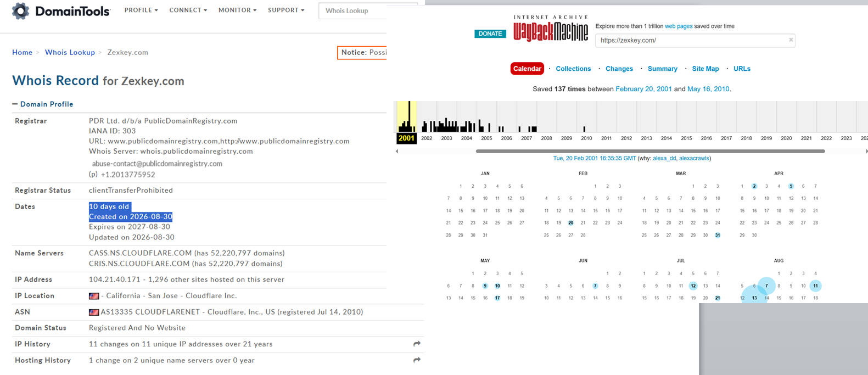Open snapshot for July 21
Image resolution: width=868 pixels, height=375 pixels.
click(718, 298)
